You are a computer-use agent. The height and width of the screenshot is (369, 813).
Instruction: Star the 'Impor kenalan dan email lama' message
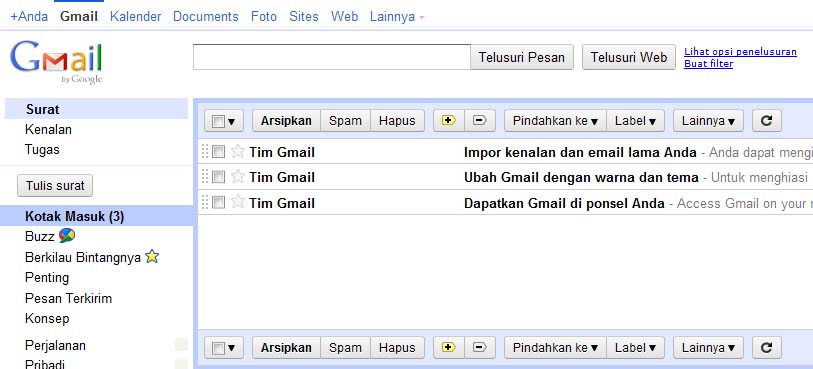click(x=237, y=151)
